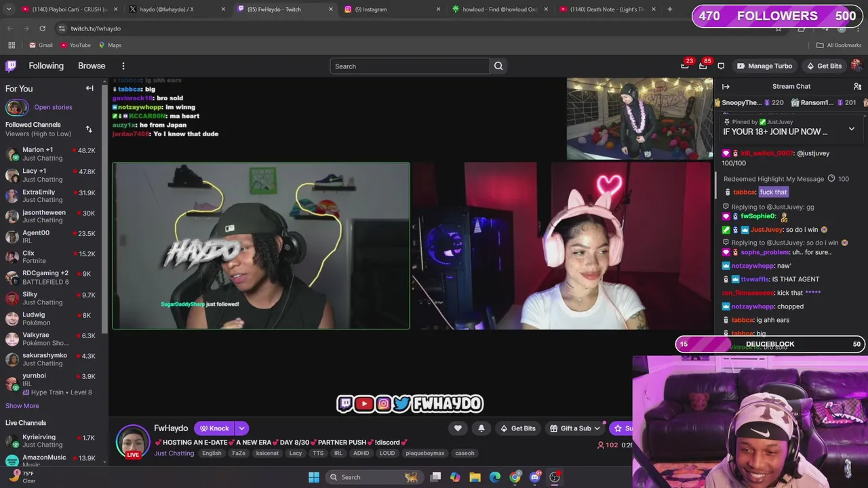Click the search magnifier button
Image resolution: width=868 pixels, height=488 pixels.
point(498,66)
